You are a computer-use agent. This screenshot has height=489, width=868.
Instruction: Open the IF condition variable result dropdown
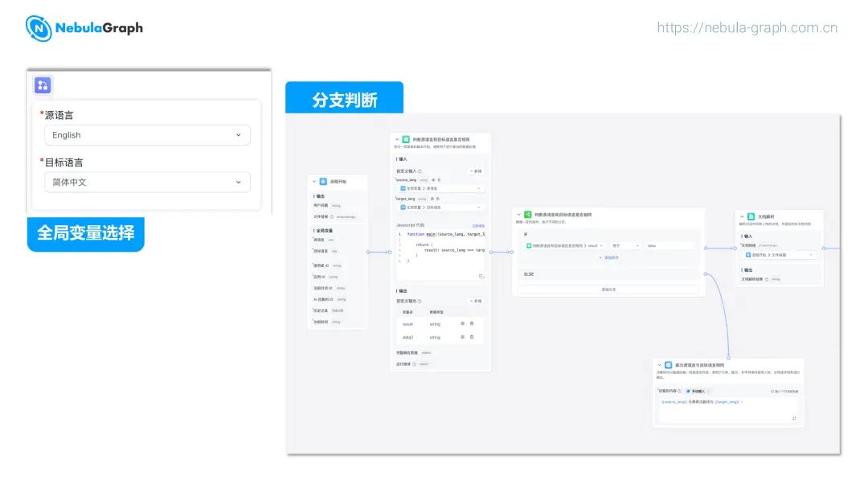click(x=565, y=245)
